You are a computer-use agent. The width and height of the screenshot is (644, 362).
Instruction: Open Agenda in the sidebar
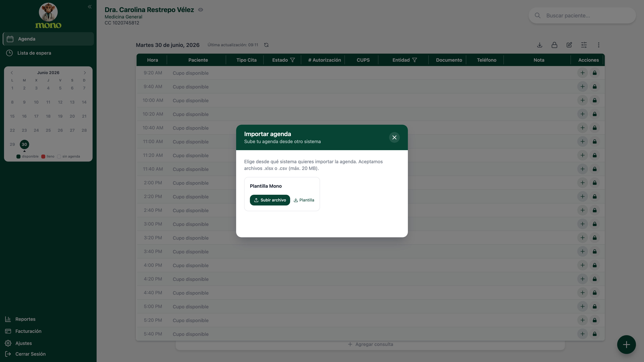tap(48, 39)
